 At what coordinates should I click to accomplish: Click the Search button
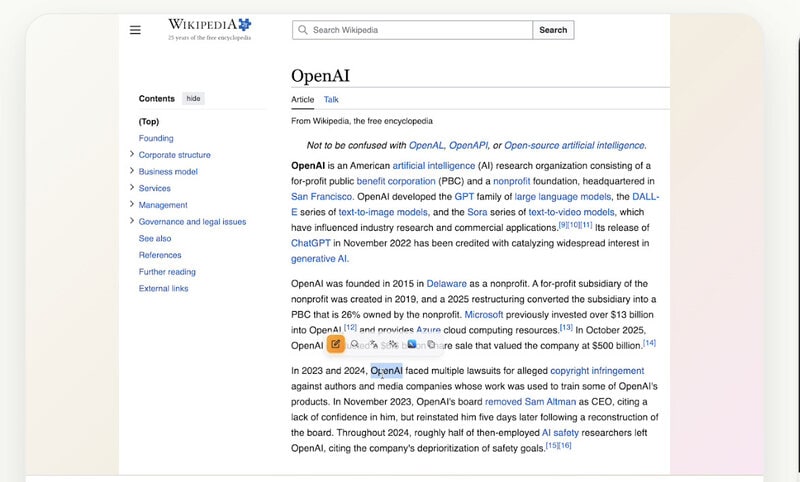553,30
